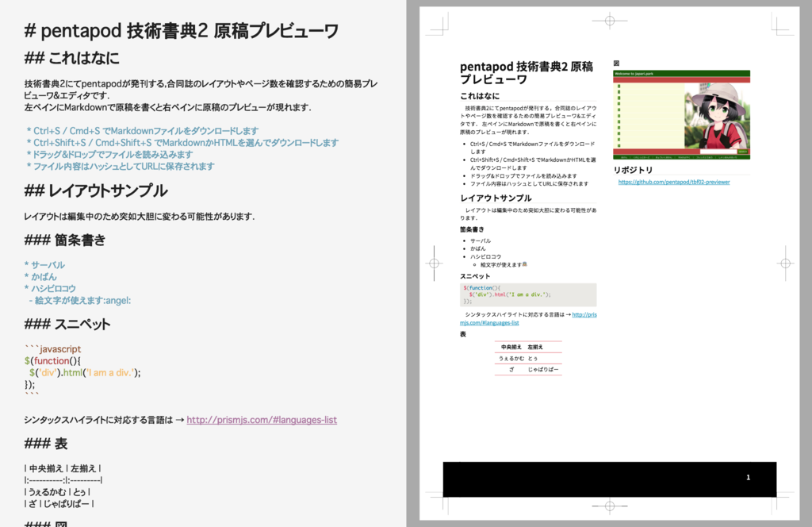812x527 pixels.
Task: Click the 'じゃぱりぱー' table cell in the preview
Action: pyautogui.click(x=542, y=370)
